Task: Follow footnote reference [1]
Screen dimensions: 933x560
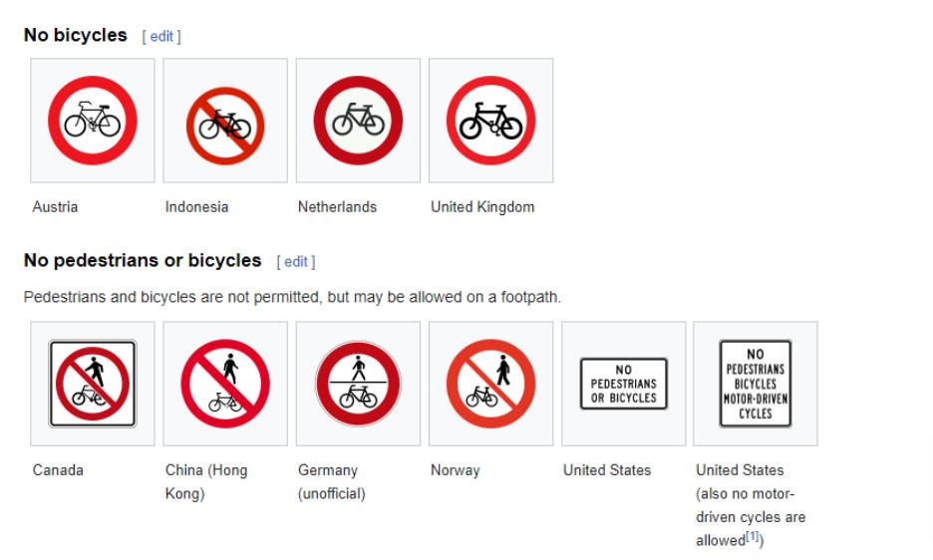Action: [753, 536]
